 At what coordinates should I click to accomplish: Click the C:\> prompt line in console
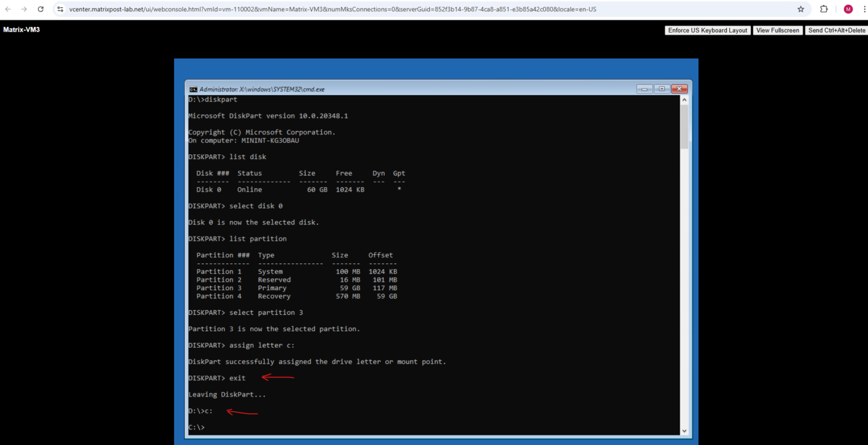point(196,427)
